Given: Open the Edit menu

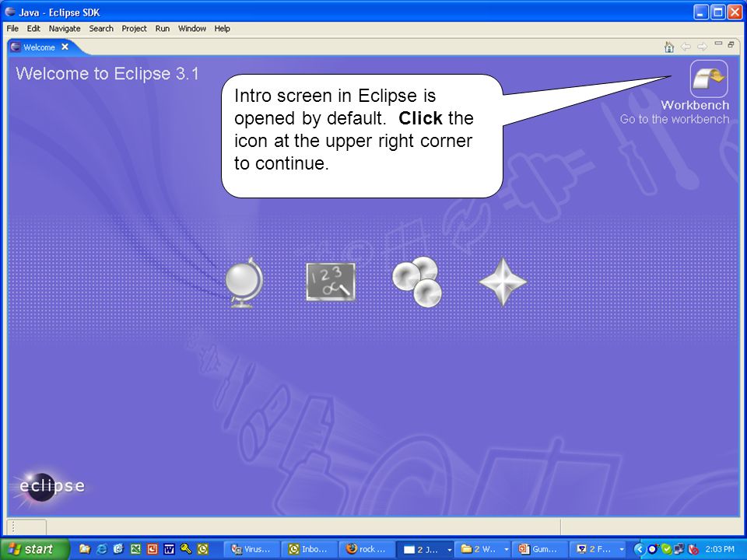Looking at the screenshot, I should 33,29.
